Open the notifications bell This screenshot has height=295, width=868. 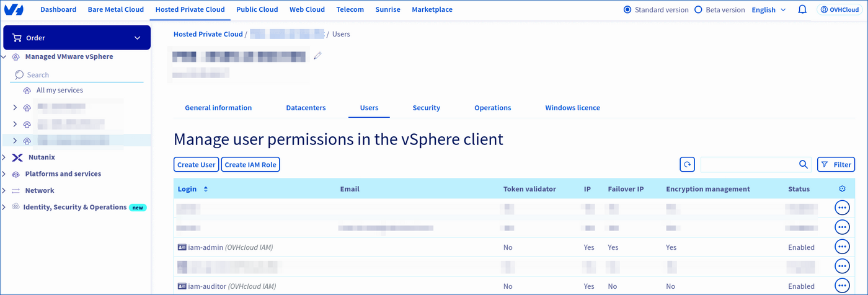(x=802, y=10)
